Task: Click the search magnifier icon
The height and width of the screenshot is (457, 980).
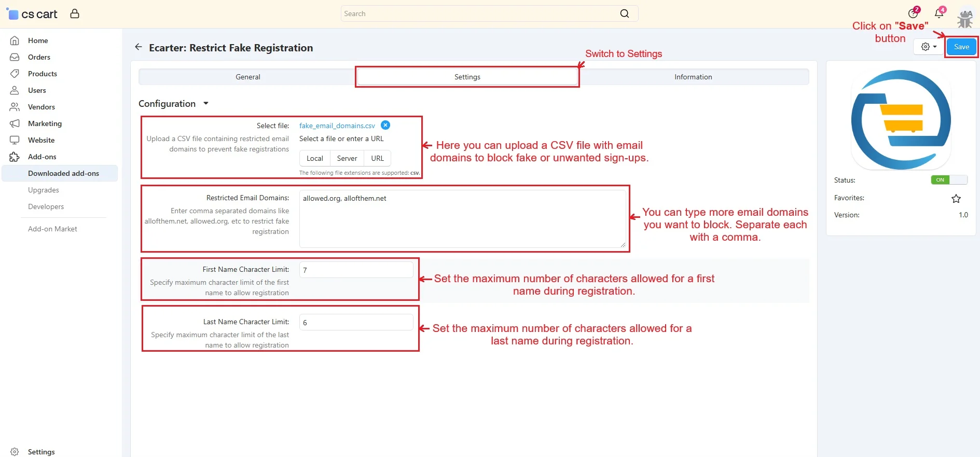Action: (625, 13)
